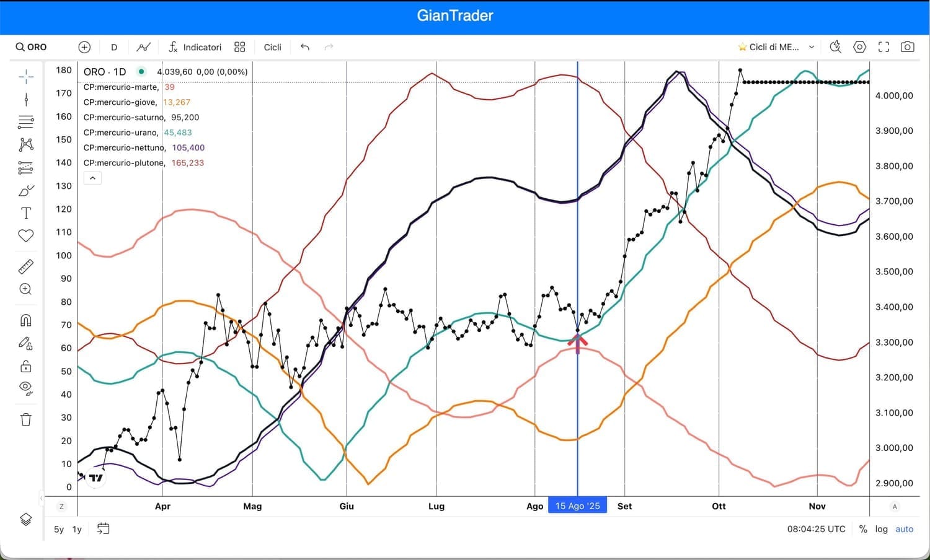Toggle log scale
Screen dimensions: 930x560
(x=881, y=529)
